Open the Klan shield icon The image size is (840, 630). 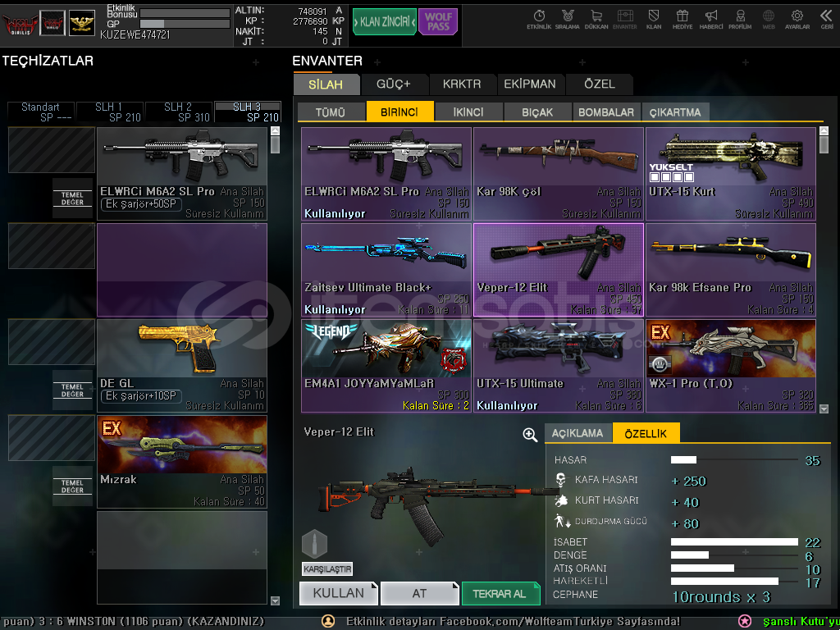[654, 20]
